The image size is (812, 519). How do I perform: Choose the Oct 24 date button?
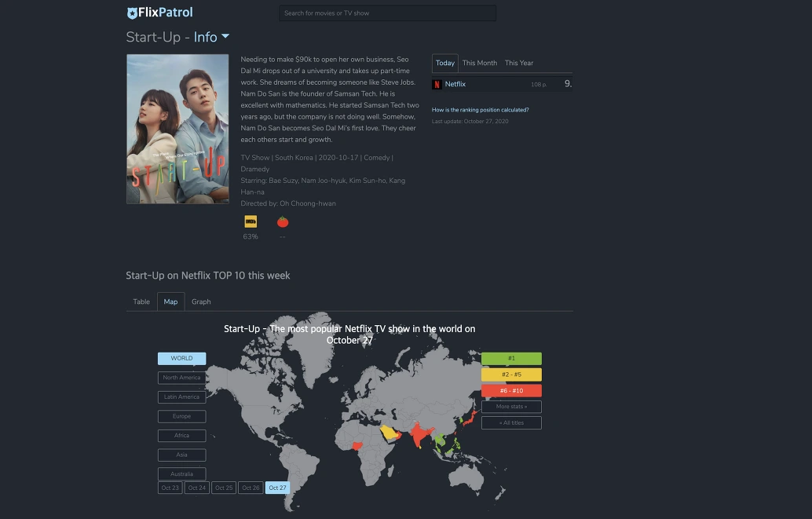tap(197, 488)
